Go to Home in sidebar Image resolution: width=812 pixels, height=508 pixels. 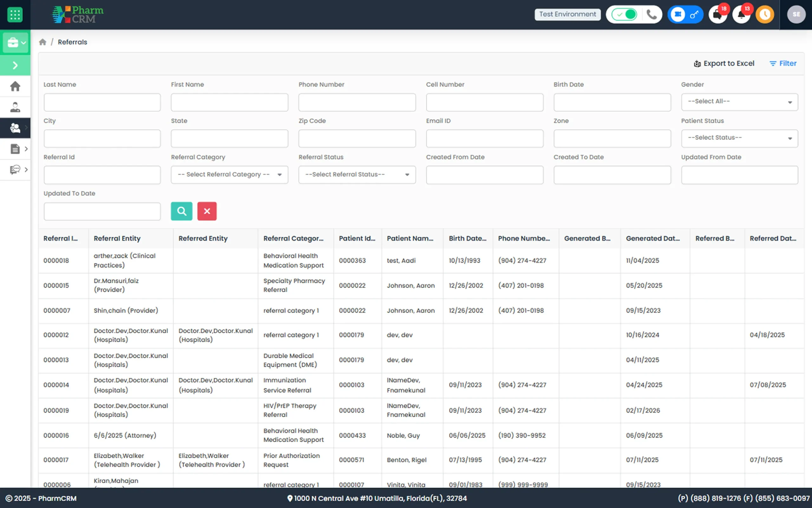coord(15,86)
